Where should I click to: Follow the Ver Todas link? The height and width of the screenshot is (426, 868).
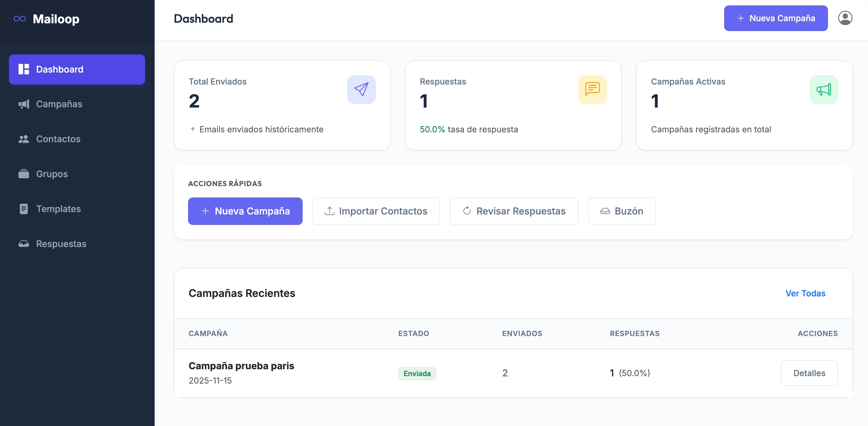point(805,293)
